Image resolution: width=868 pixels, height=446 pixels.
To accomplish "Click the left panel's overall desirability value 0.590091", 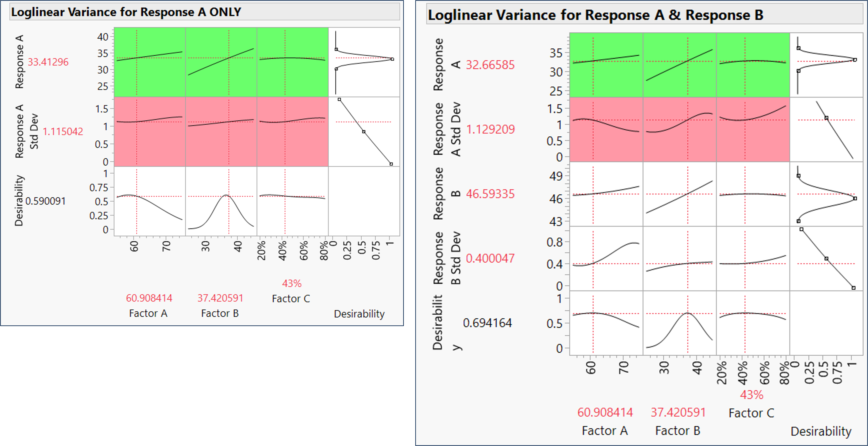I will pos(46,201).
